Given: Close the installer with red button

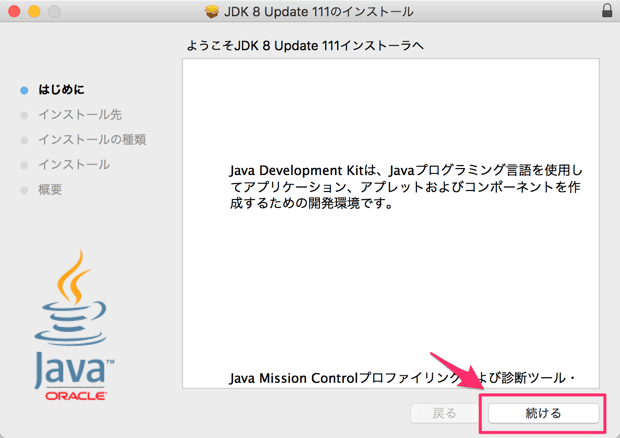Looking at the screenshot, I should click(14, 11).
